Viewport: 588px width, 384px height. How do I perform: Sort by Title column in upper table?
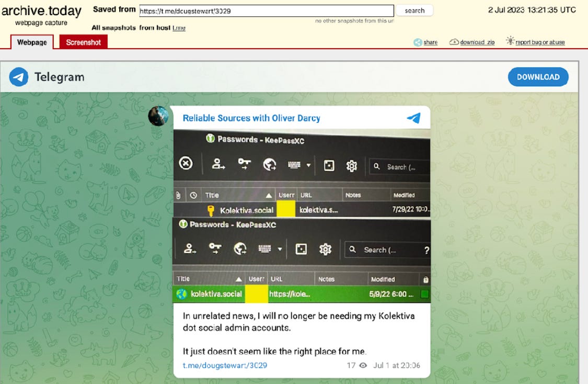(x=238, y=195)
